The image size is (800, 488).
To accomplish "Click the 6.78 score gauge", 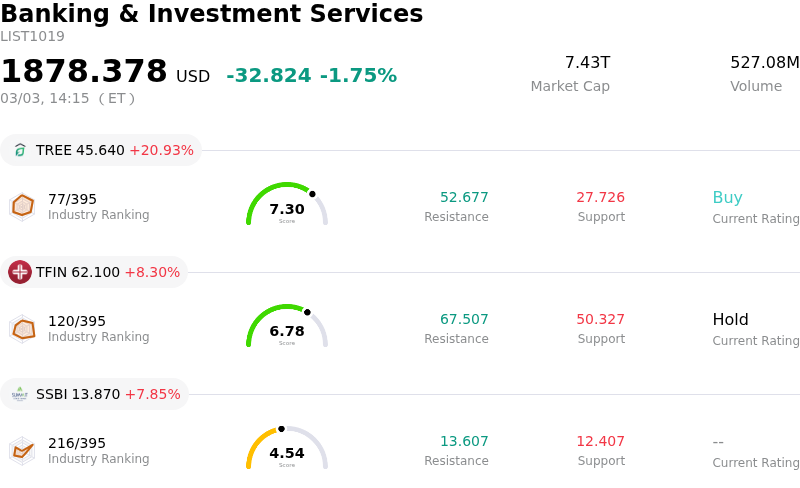I will [x=287, y=327].
